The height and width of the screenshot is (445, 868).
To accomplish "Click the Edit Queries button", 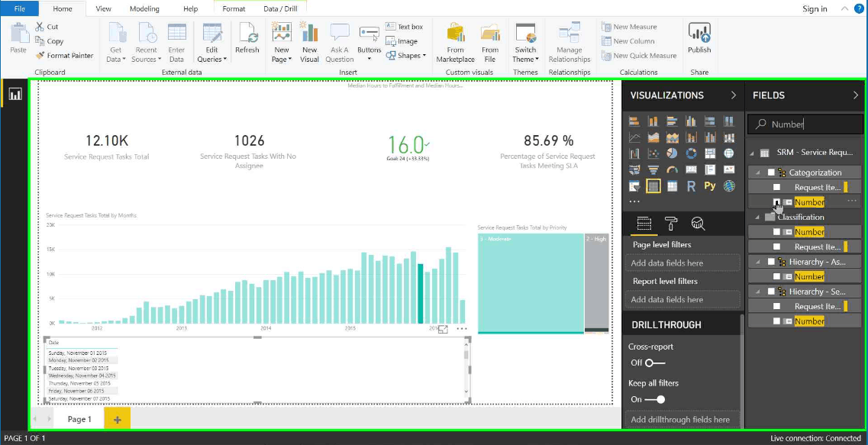I will 211,43.
